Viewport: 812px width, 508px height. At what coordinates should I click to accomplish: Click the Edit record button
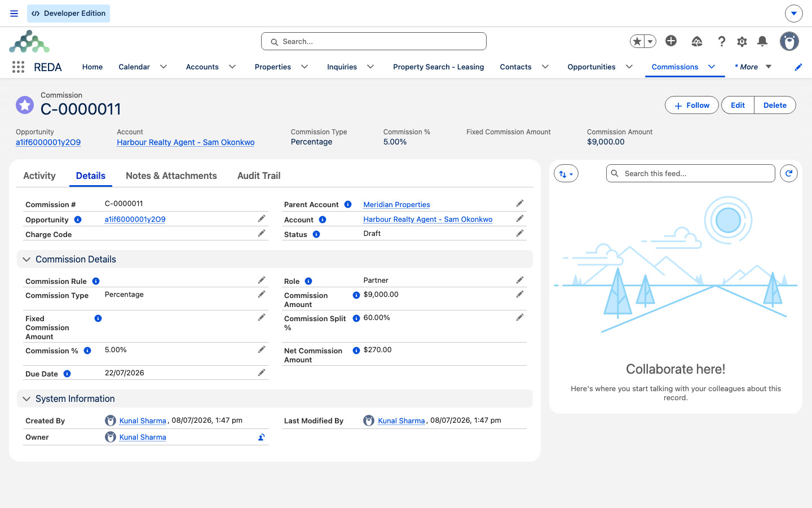[738, 105]
